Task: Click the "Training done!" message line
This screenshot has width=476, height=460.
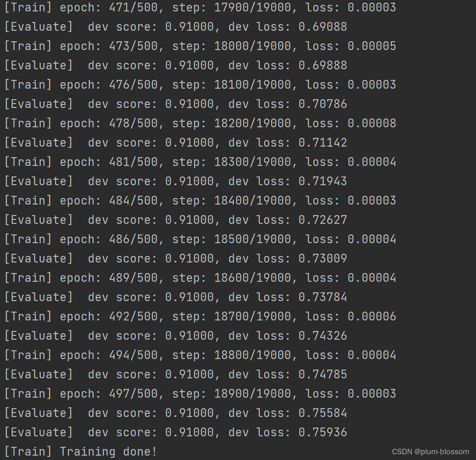Action: [80, 452]
